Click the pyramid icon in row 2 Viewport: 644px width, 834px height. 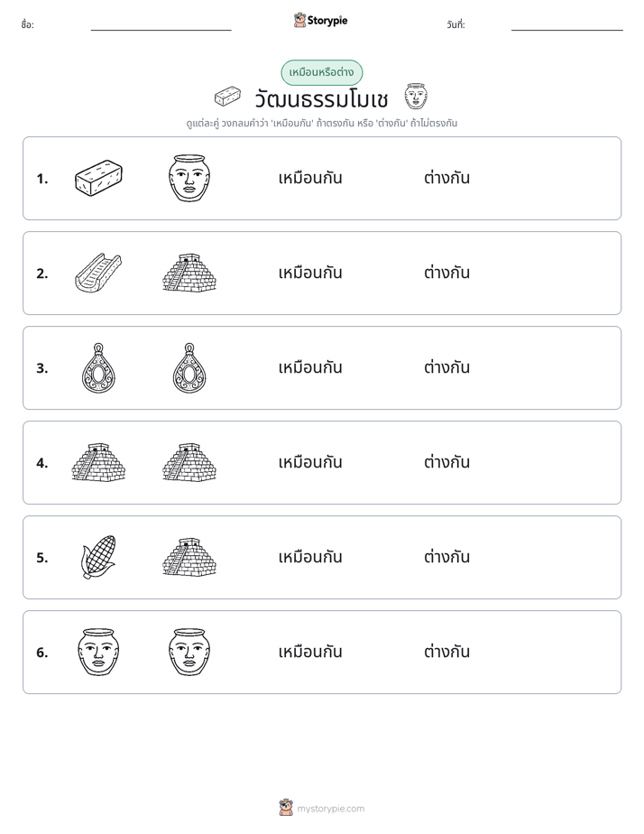(x=189, y=273)
